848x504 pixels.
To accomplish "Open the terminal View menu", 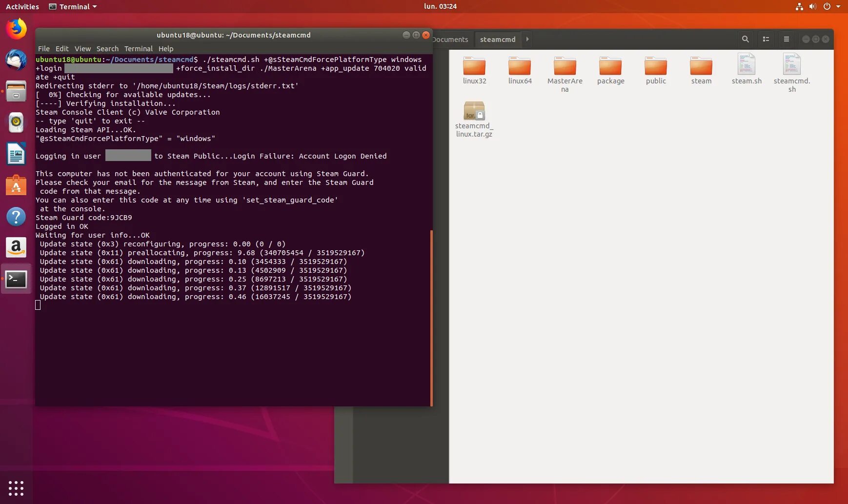I will [x=82, y=49].
